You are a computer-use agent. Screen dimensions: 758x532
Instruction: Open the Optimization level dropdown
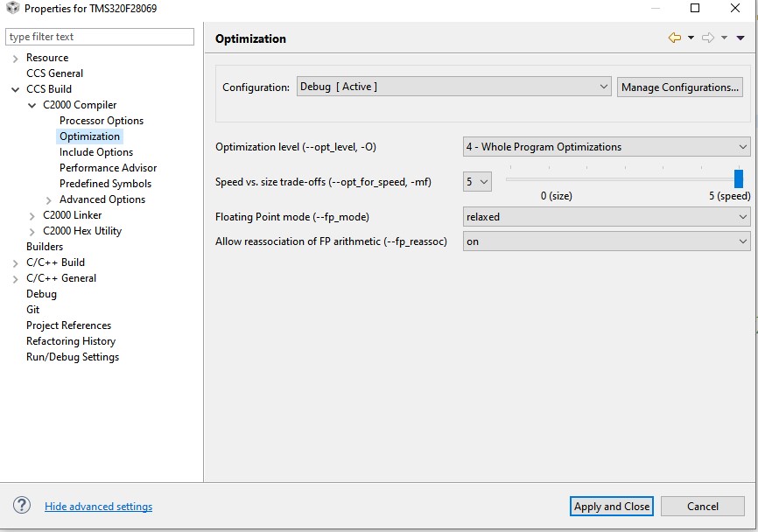(x=607, y=147)
